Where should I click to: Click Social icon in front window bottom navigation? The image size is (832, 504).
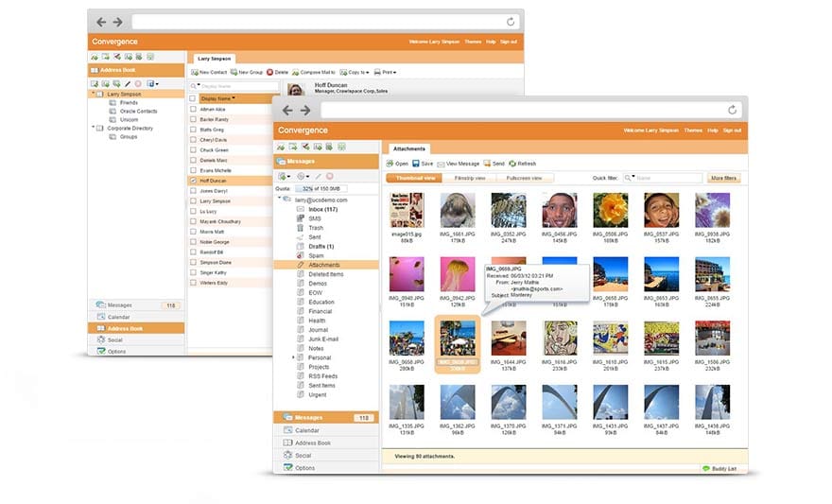pos(288,455)
